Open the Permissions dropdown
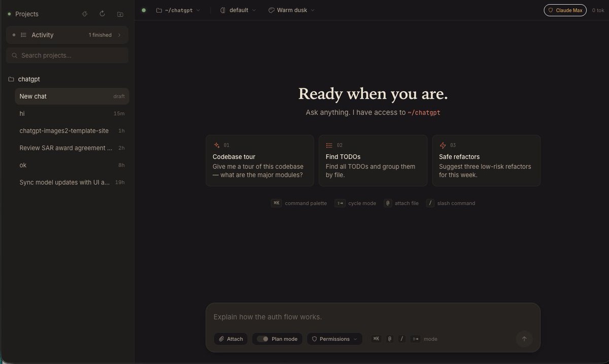609x364 pixels. (334, 339)
